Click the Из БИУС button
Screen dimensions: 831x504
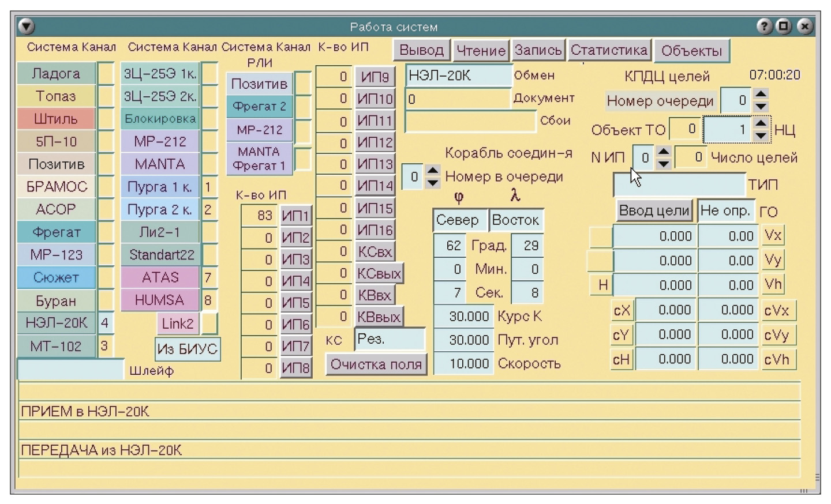pos(188,349)
